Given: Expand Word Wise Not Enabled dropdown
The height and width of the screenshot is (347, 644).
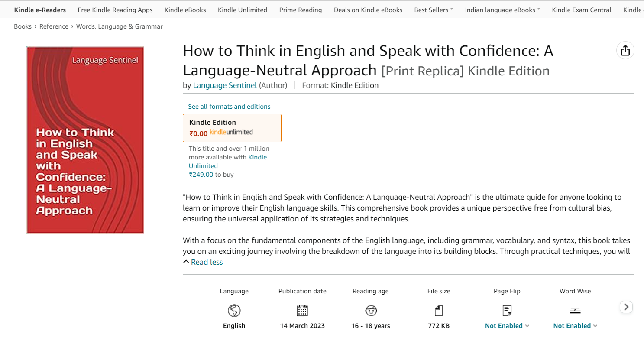Looking at the screenshot, I should click(x=575, y=326).
